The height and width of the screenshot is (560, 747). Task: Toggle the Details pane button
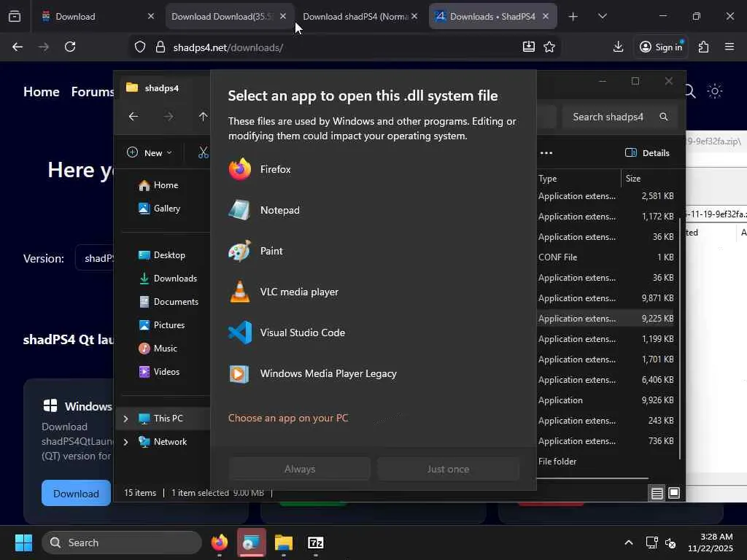[648, 153]
